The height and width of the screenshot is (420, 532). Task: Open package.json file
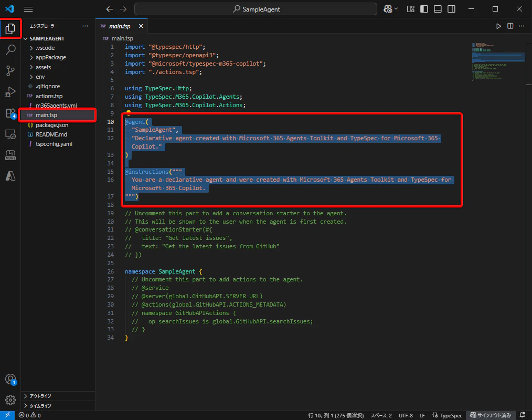[x=58, y=125]
